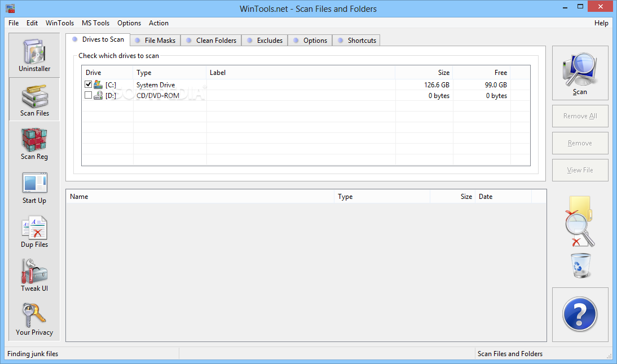Click the Remove All button
The image size is (617, 364).
pyautogui.click(x=580, y=116)
